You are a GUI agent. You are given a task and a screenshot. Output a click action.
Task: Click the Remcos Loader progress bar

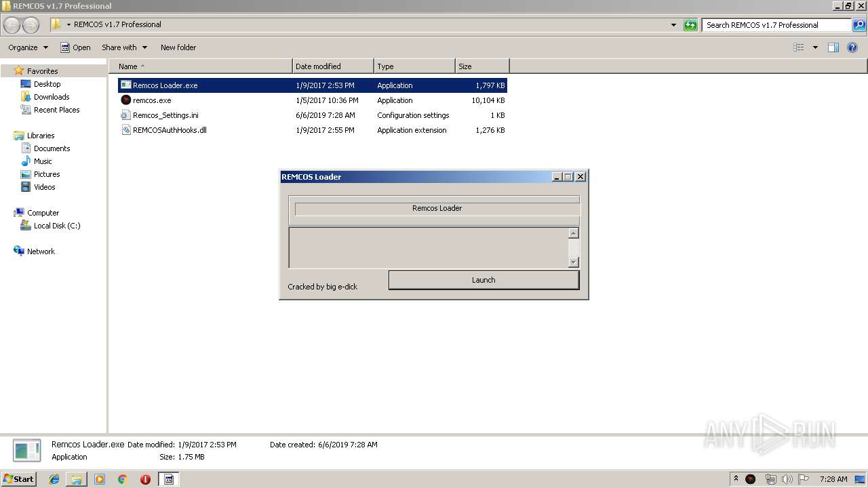click(437, 208)
